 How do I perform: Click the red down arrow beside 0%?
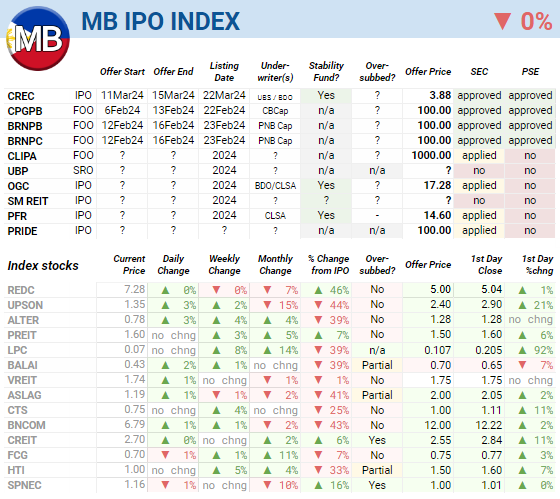[x=502, y=21]
